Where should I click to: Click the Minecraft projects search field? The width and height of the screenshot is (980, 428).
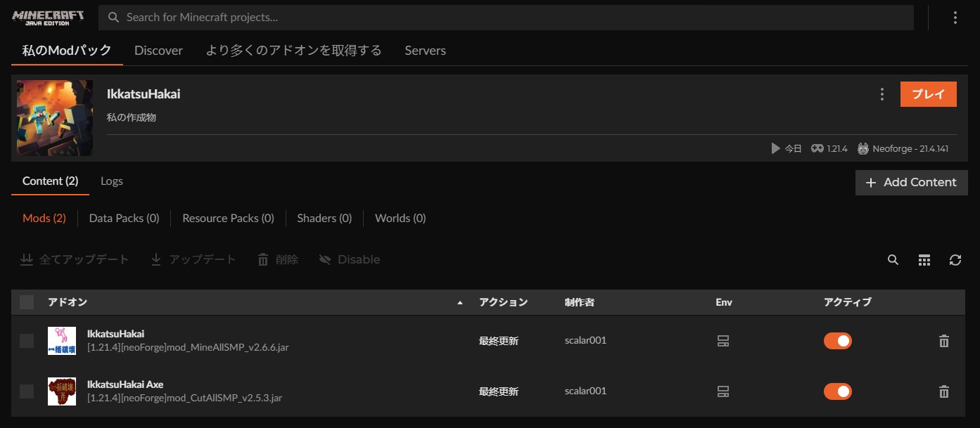(492, 17)
